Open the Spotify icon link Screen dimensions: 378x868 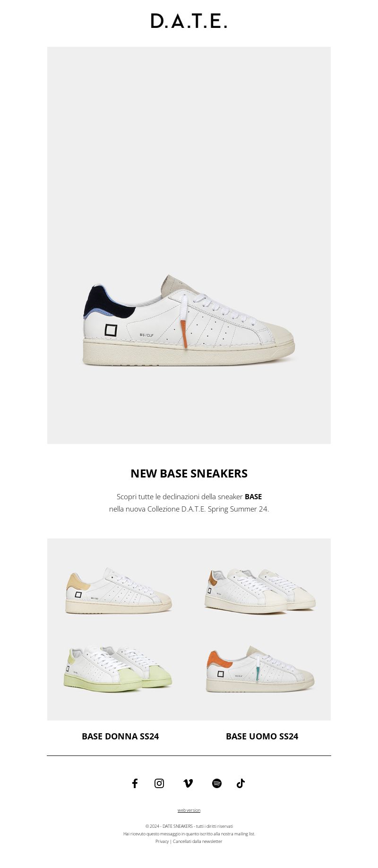click(217, 783)
